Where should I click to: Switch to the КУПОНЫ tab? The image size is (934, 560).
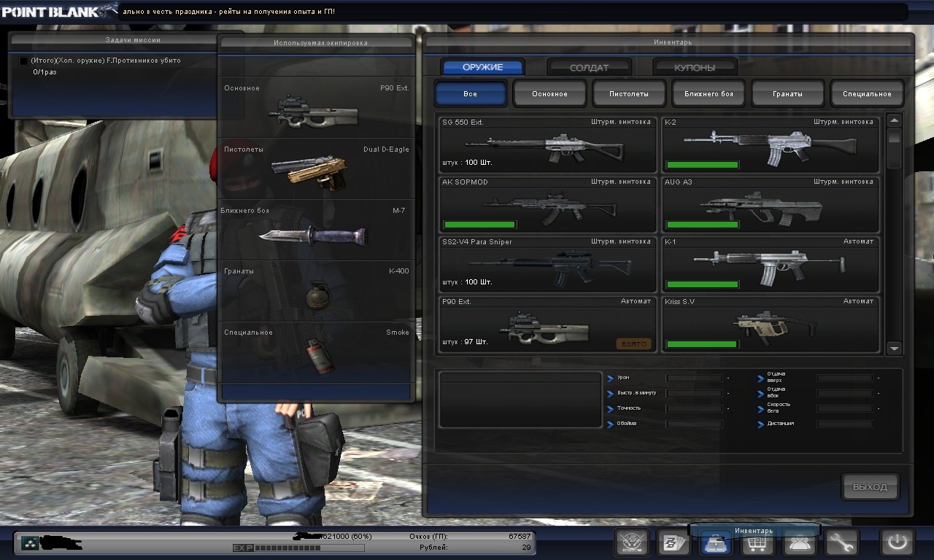coord(695,67)
